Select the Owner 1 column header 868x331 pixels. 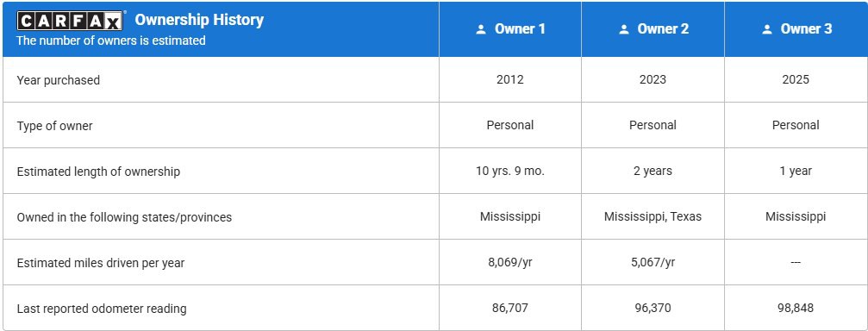(x=509, y=28)
